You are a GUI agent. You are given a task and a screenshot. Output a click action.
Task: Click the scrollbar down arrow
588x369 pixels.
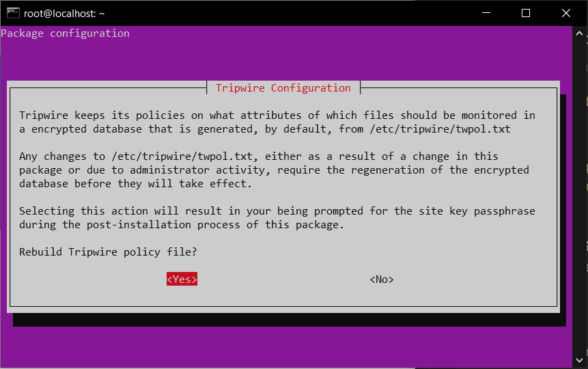coord(579,360)
